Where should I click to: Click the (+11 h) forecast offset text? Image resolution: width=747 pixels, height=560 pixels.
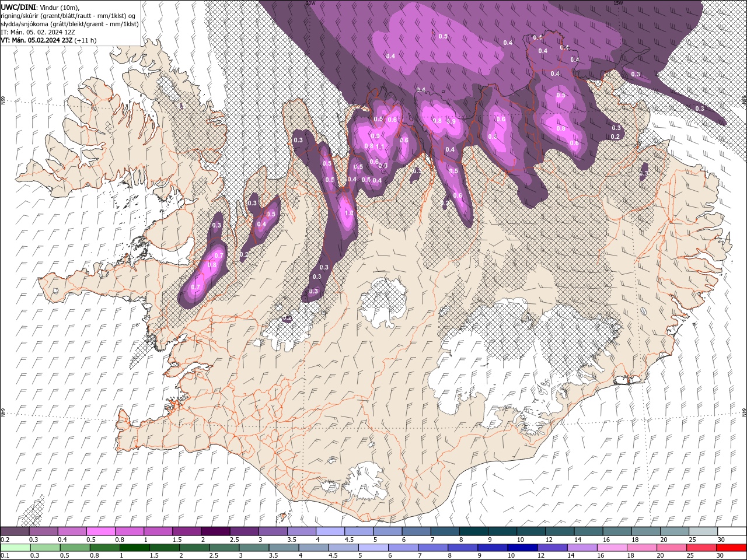click(86, 40)
